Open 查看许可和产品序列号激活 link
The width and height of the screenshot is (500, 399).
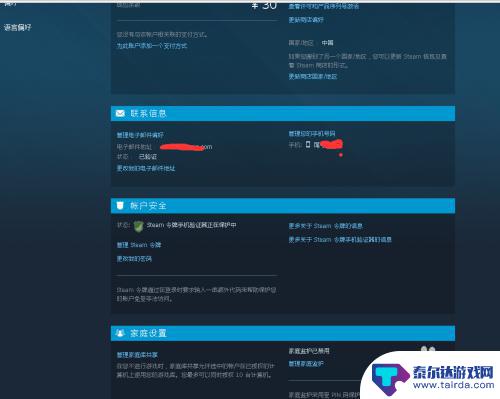[x=324, y=6]
